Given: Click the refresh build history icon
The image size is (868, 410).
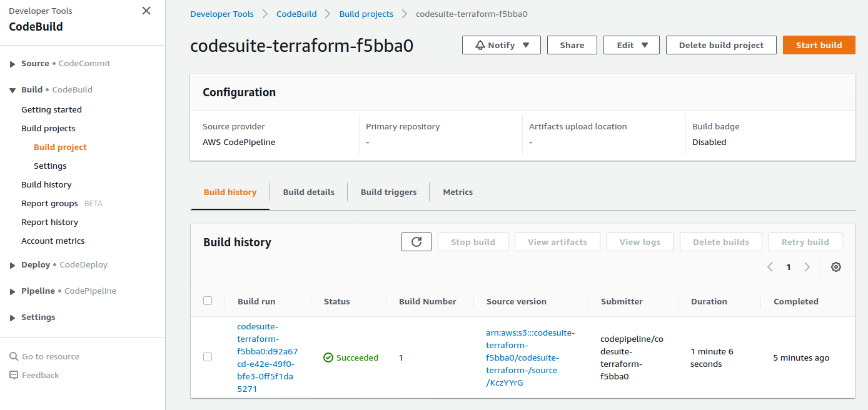Looking at the screenshot, I should click(416, 242).
